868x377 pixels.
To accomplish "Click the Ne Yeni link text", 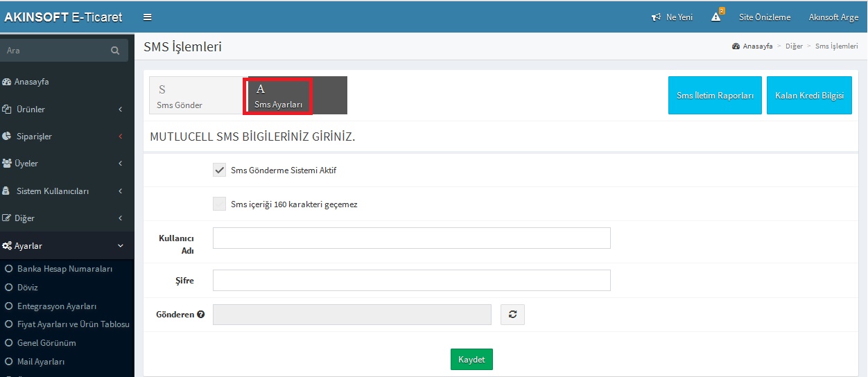I will point(679,17).
